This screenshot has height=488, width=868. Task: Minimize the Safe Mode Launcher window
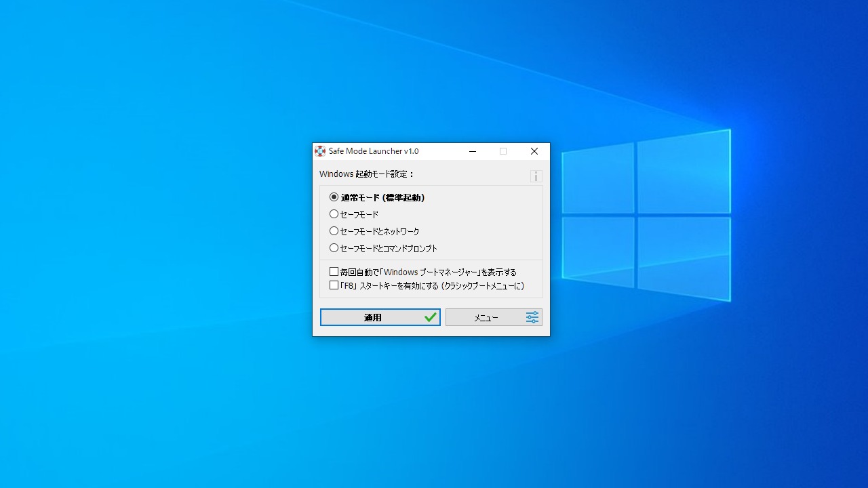point(473,151)
